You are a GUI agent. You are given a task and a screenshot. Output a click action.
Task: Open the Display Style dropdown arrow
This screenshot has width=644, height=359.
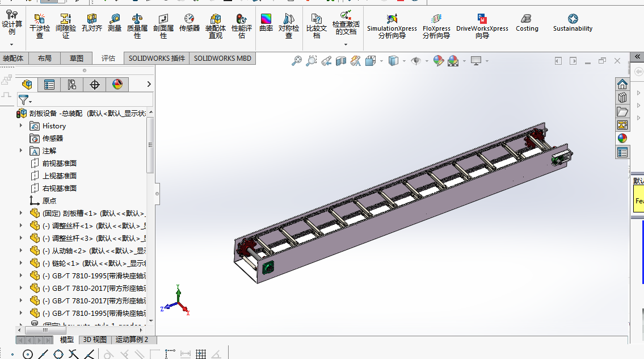[x=404, y=61]
